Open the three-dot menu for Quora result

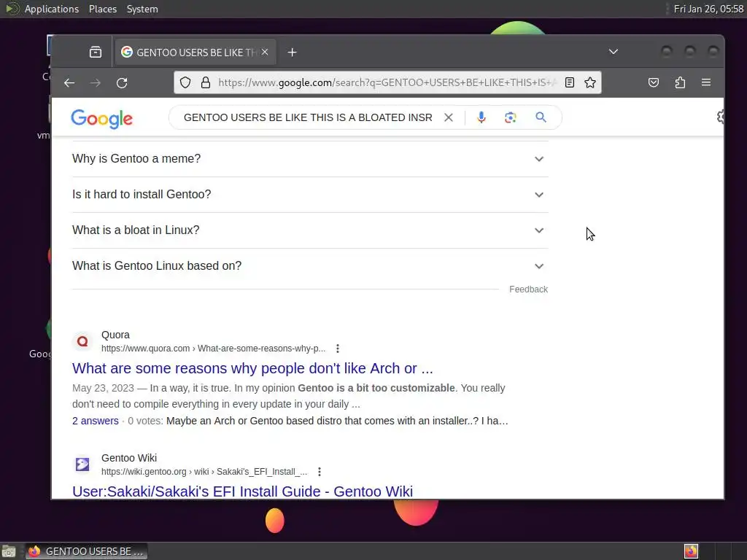click(x=337, y=349)
